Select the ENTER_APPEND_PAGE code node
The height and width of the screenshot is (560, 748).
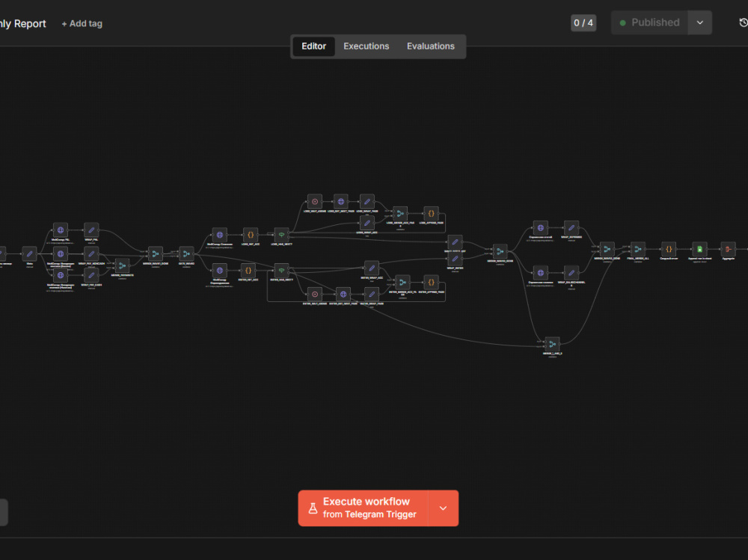point(432,283)
